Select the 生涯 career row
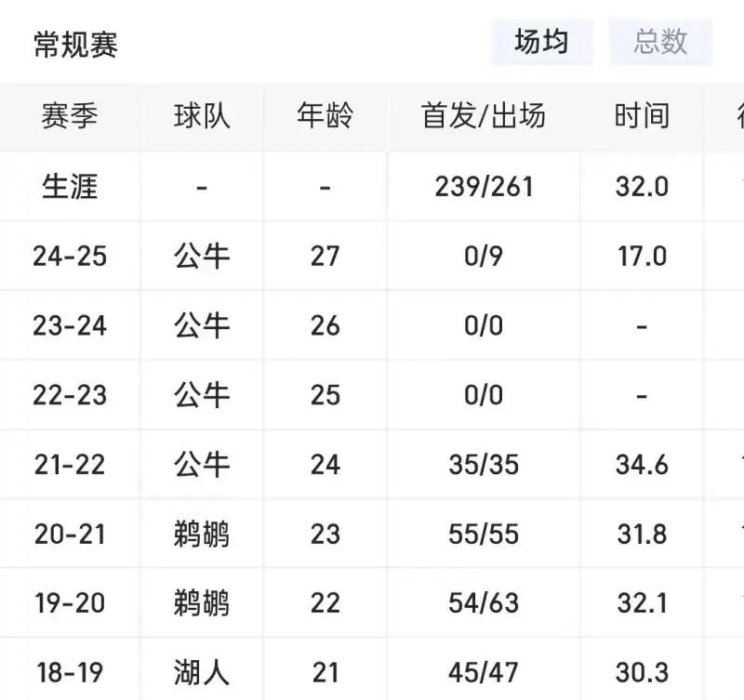The width and height of the screenshot is (744, 700). pyautogui.click(x=70, y=186)
